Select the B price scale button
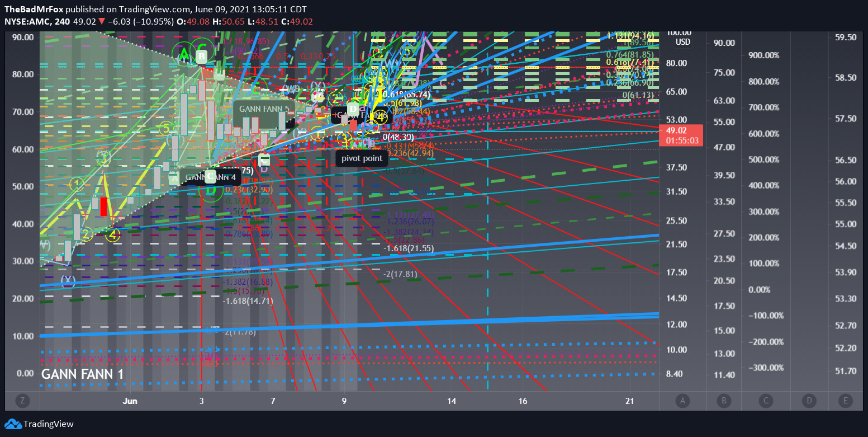This screenshot has width=868, height=437. pyautogui.click(x=724, y=401)
